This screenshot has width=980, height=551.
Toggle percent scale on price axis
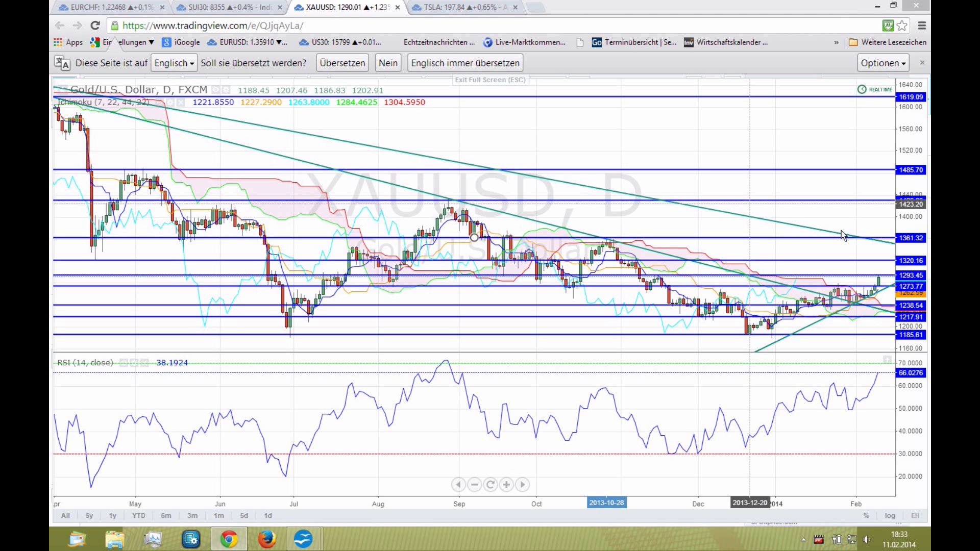click(x=866, y=516)
